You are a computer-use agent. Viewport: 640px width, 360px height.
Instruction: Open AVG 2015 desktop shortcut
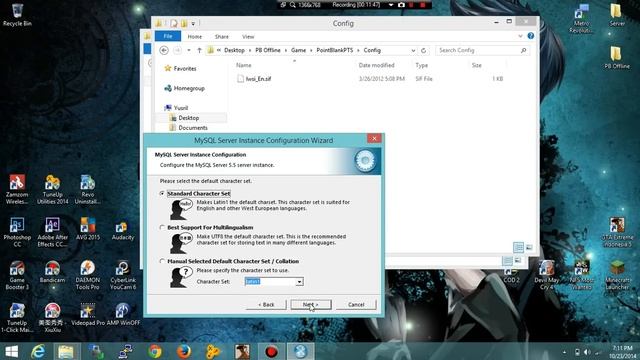88,229
